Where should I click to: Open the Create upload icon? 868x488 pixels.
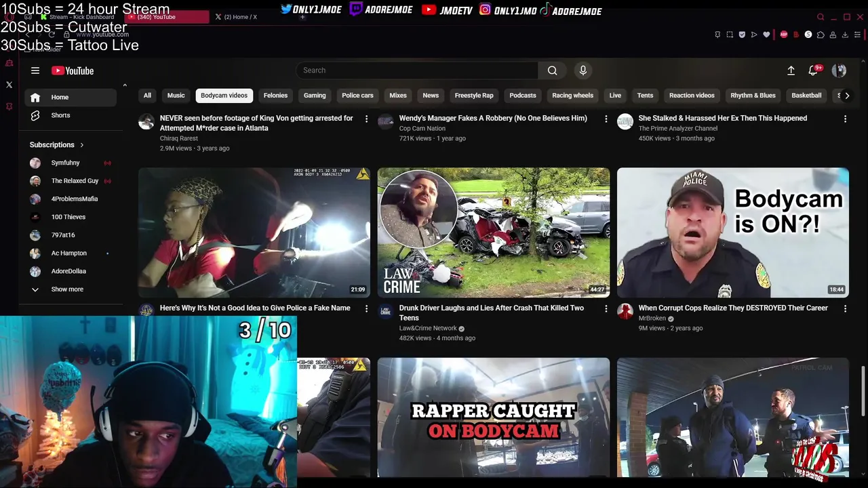click(x=791, y=70)
